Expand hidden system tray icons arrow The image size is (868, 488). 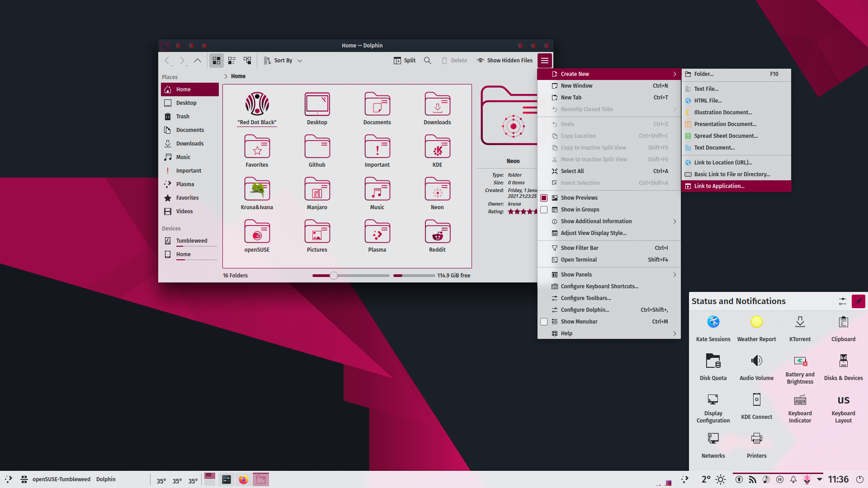pos(820,479)
